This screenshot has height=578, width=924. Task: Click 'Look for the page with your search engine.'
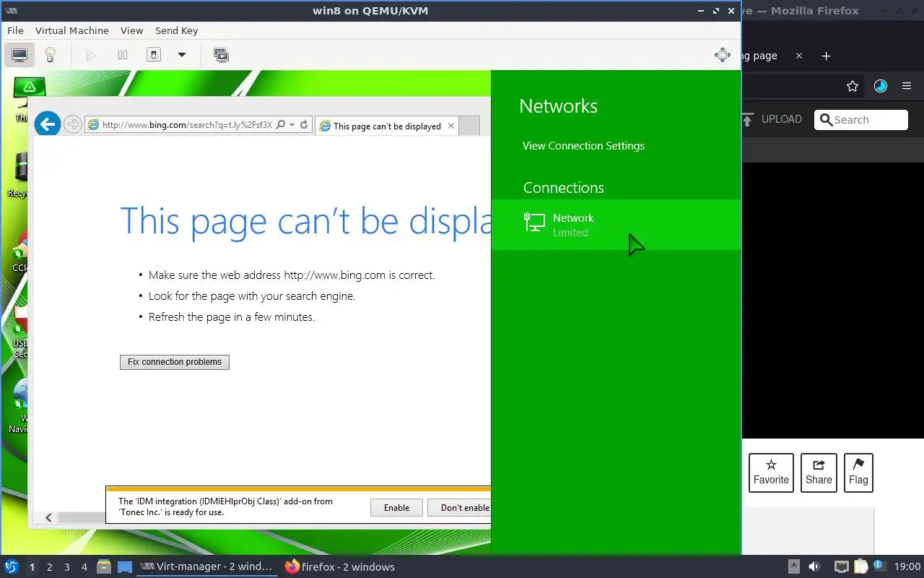click(252, 296)
